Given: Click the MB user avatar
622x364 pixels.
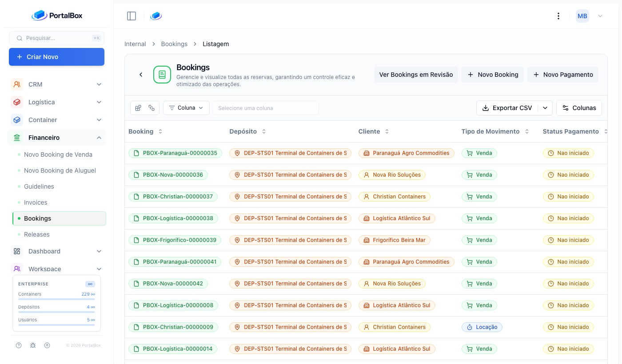Looking at the screenshot, I should point(582,16).
